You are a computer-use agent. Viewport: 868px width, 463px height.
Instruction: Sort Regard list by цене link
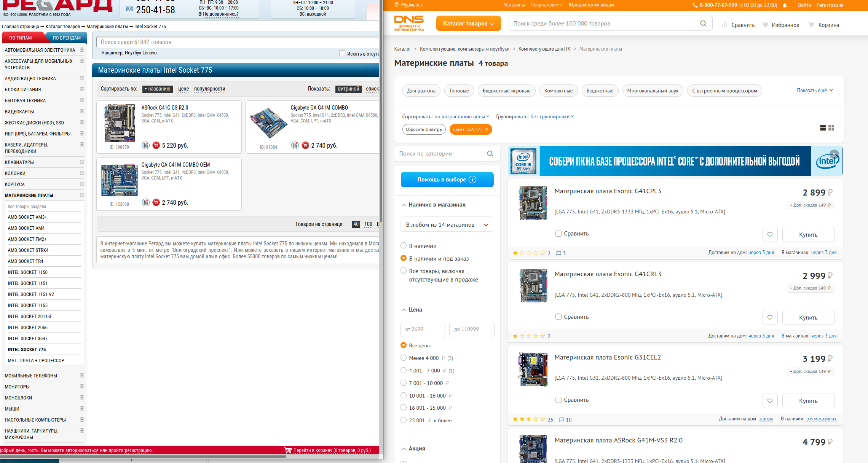tap(183, 89)
